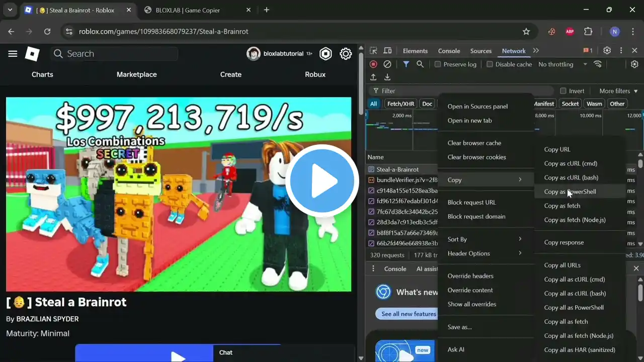
Task: Choose Clear browser cookies
Action: click(485, 157)
